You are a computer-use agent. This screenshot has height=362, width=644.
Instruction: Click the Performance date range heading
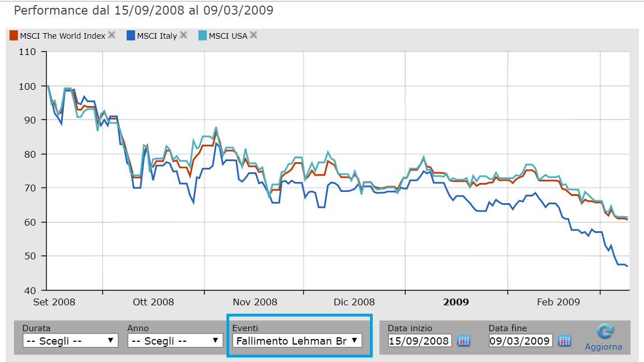pyautogui.click(x=143, y=10)
